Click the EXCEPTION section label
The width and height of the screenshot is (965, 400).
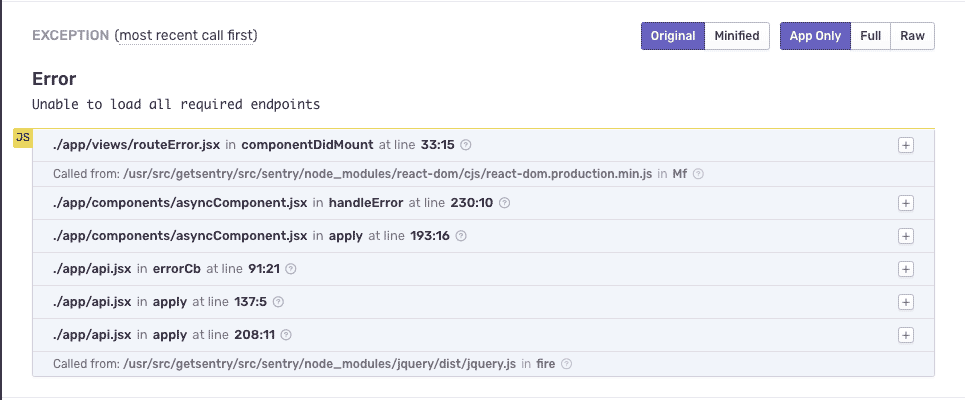coord(71,36)
